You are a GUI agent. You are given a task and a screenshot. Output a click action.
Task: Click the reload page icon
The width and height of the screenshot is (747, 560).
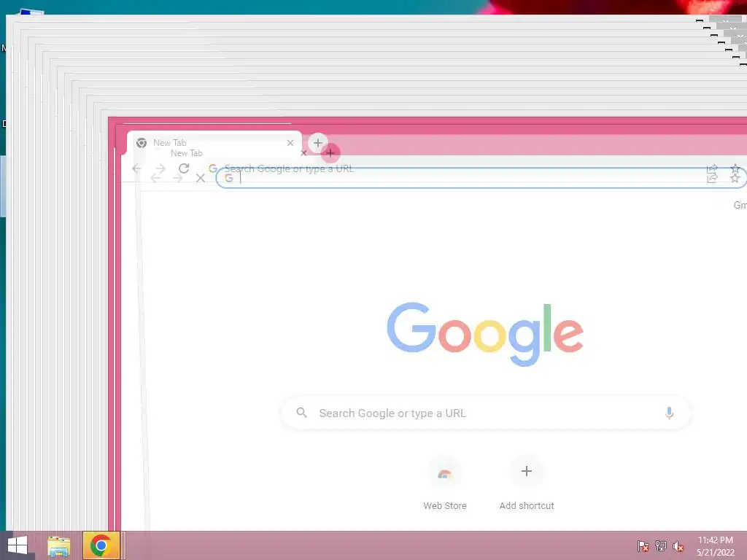tap(184, 168)
